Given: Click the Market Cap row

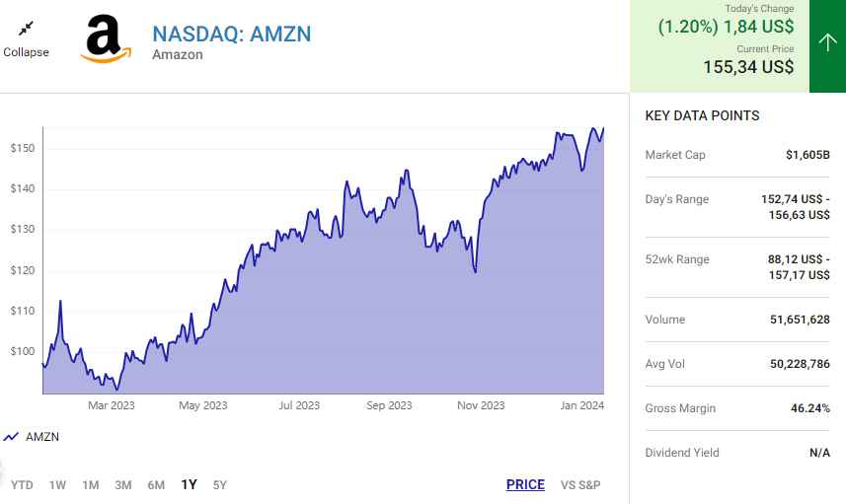Looking at the screenshot, I should click(x=737, y=155).
